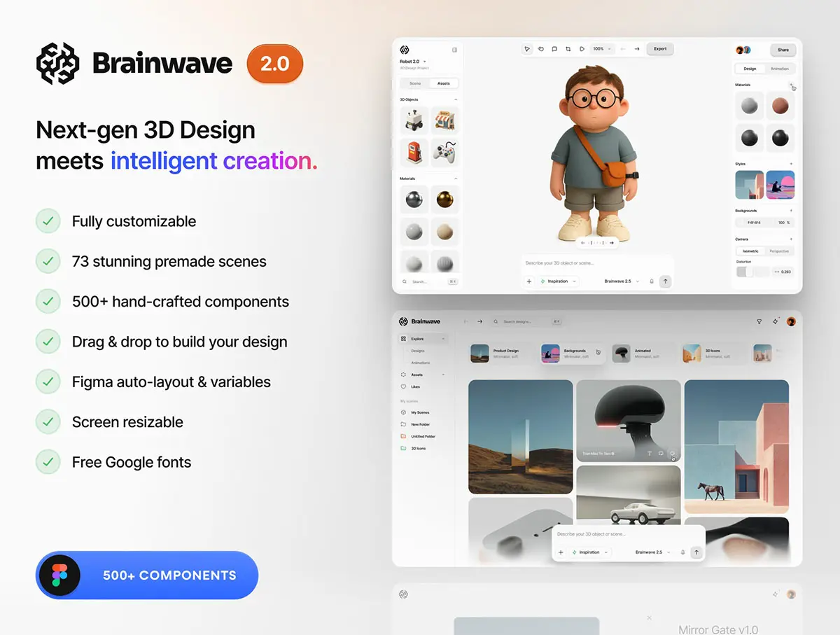Click the sparkle notification icon in gallery header

pos(775,322)
